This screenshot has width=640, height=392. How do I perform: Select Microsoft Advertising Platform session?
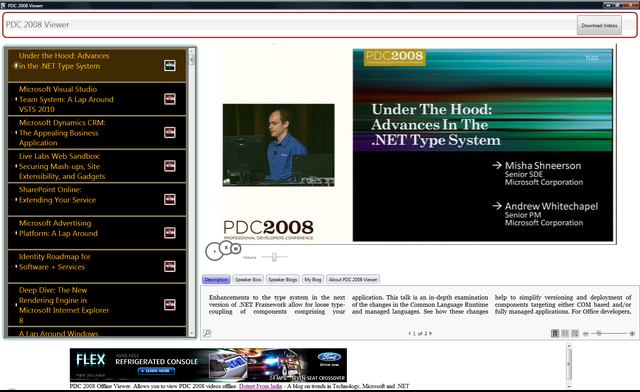(97, 233)
